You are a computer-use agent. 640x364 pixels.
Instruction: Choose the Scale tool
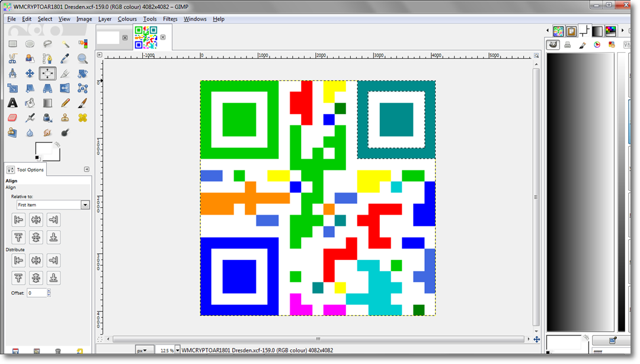12,88
